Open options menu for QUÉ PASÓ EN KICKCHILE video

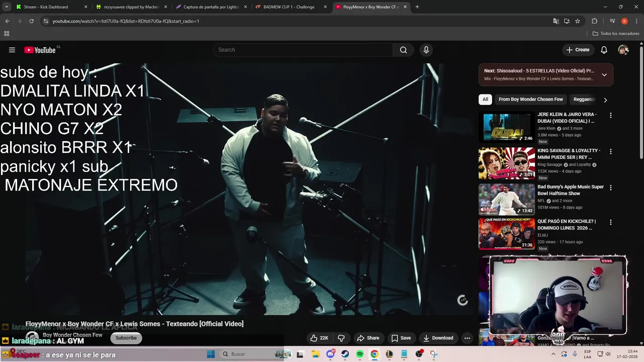click(x=611, y=222)
